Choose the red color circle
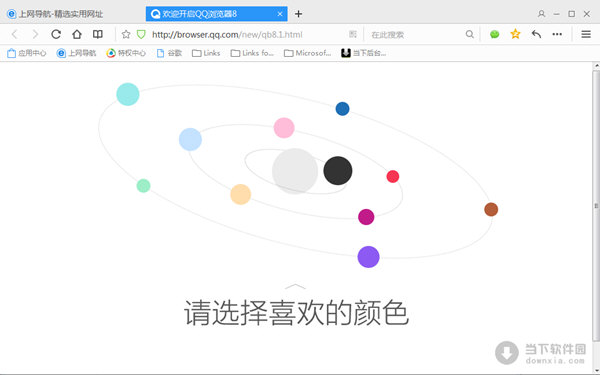The image size is (600, 375). tap(393, 176)
